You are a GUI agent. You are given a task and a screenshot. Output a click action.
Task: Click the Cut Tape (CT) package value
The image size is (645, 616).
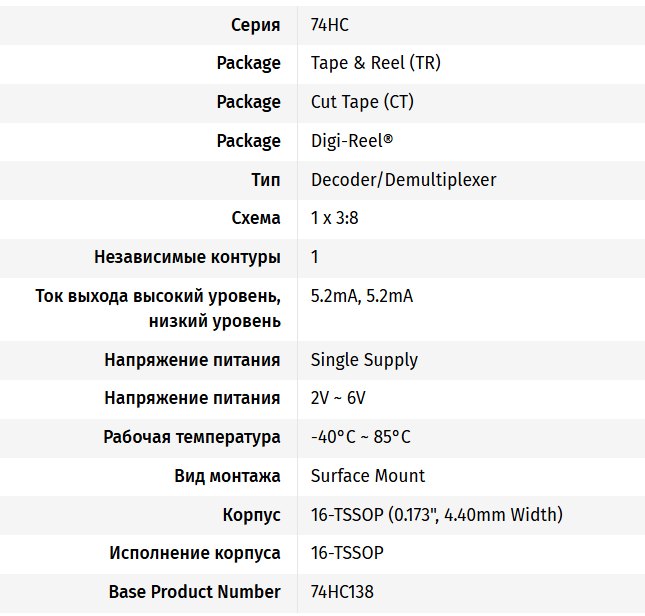coord(362,102)
